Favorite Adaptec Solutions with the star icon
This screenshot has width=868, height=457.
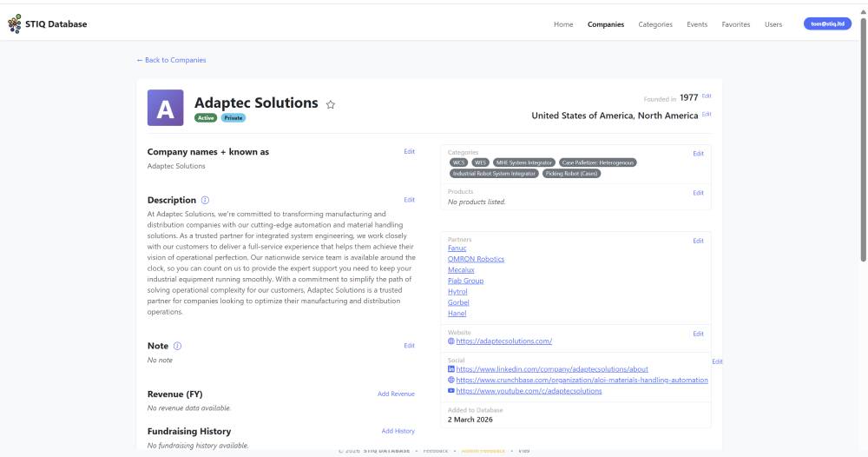(331, 105)
